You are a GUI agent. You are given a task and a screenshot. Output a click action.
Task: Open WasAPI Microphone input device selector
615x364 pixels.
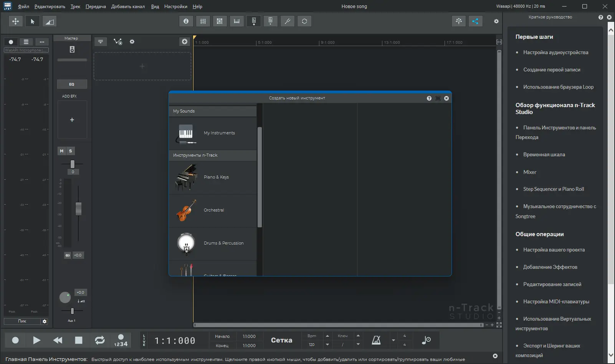[26, 50]
